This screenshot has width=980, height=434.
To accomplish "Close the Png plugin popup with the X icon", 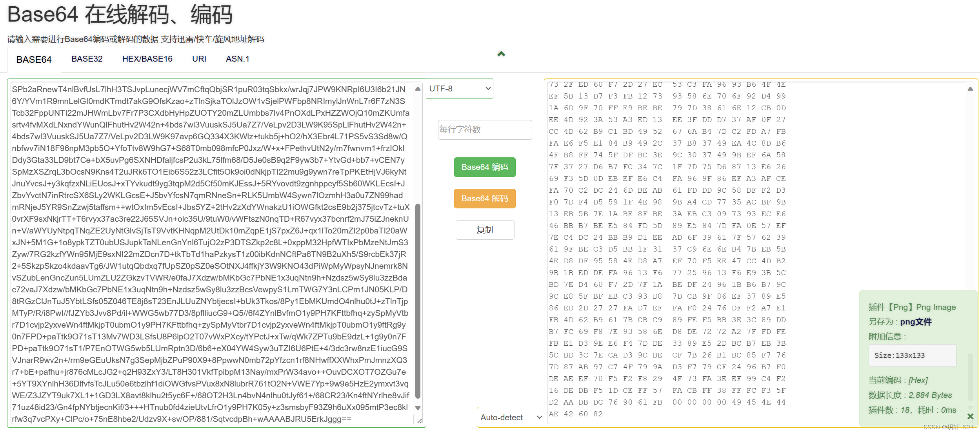I will coord(970,416).
